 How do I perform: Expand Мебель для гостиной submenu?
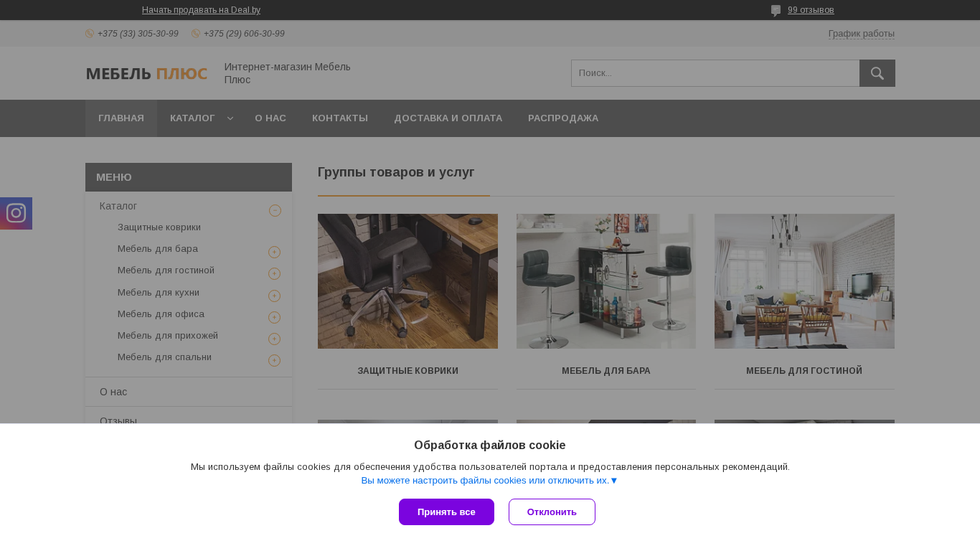click(274, 273)
